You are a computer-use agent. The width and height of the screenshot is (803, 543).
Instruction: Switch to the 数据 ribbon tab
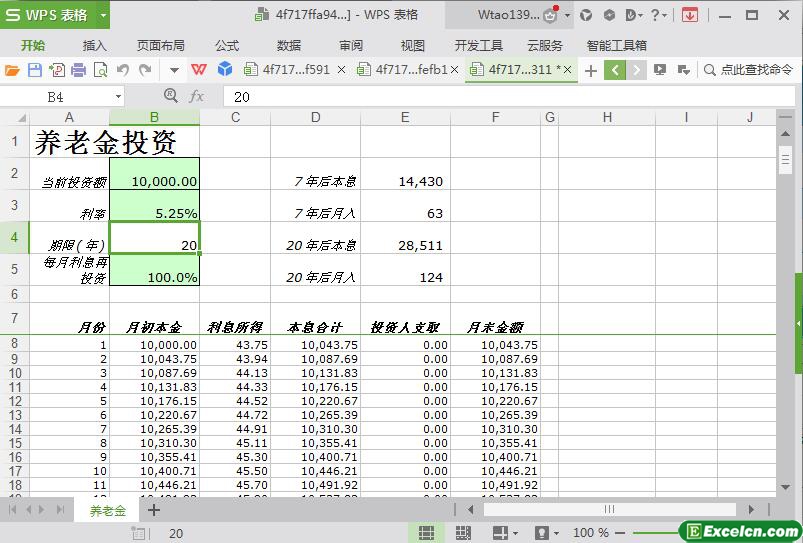point(289,45)
